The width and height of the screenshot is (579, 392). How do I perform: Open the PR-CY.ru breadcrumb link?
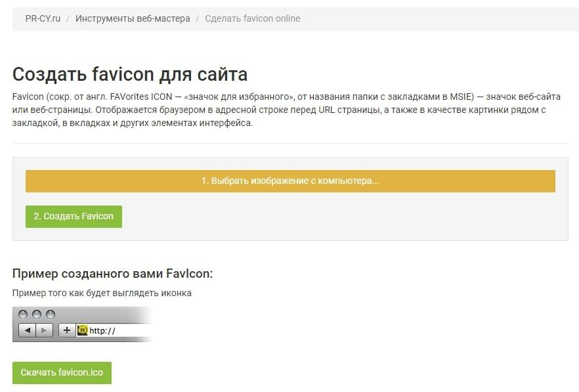43,18
